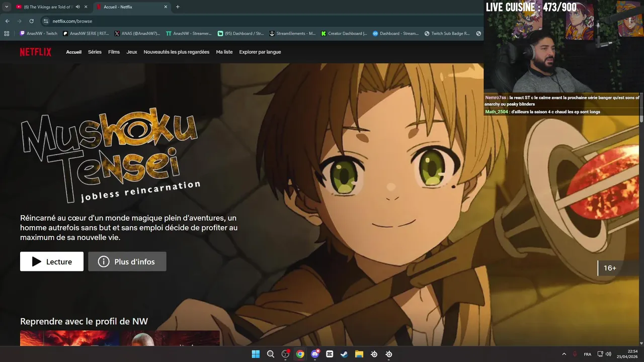Viewport: 644px width, 362px height.
Task: Open the Séries menu item
Action: [x=95, y=52]
